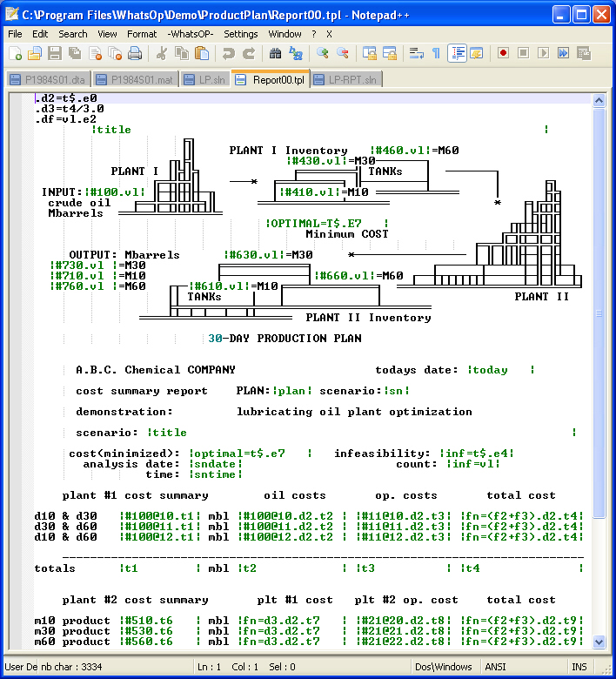Redo the last undone edit

tap(249, 54)
